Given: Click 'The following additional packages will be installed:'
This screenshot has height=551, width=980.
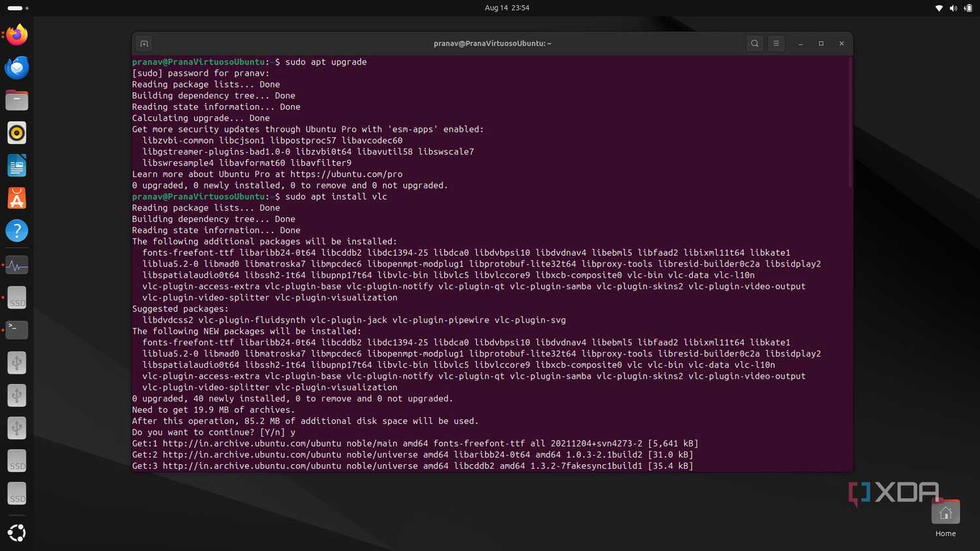Looking at the screenshot, I should coord(265,242).
